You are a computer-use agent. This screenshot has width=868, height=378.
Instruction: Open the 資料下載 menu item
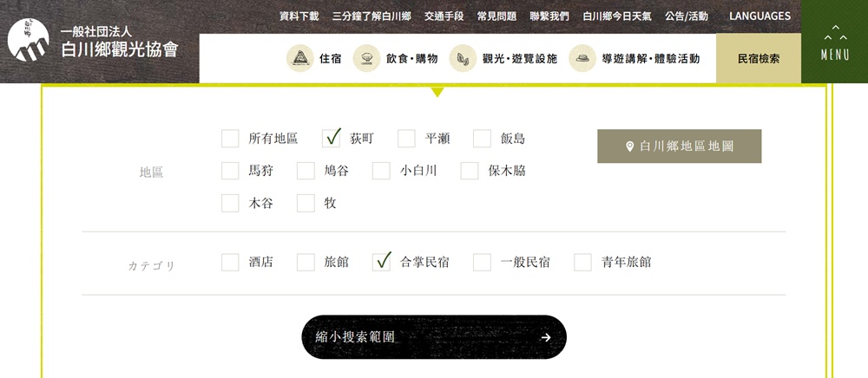click(x=299, y=16)
